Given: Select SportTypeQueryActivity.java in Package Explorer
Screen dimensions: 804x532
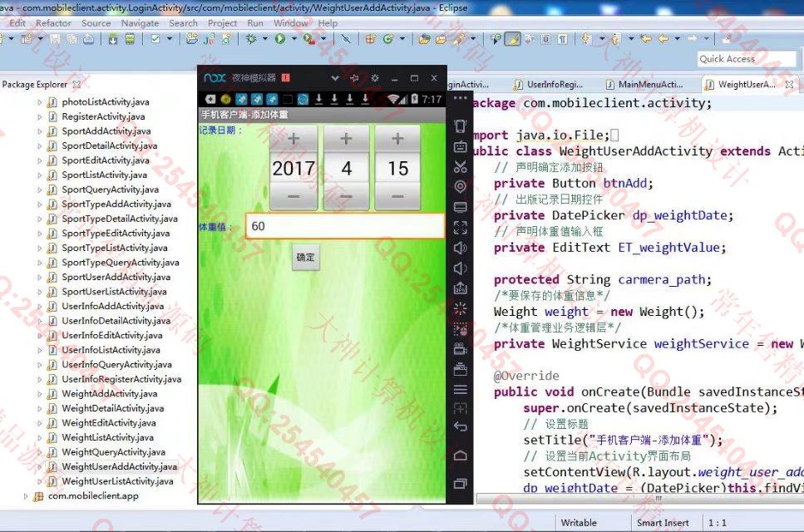Looking at the screenshot, I should [x=121, y=263].
